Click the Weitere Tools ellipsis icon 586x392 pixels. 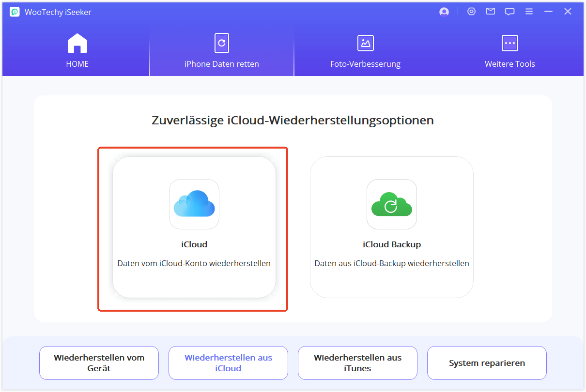509,43
